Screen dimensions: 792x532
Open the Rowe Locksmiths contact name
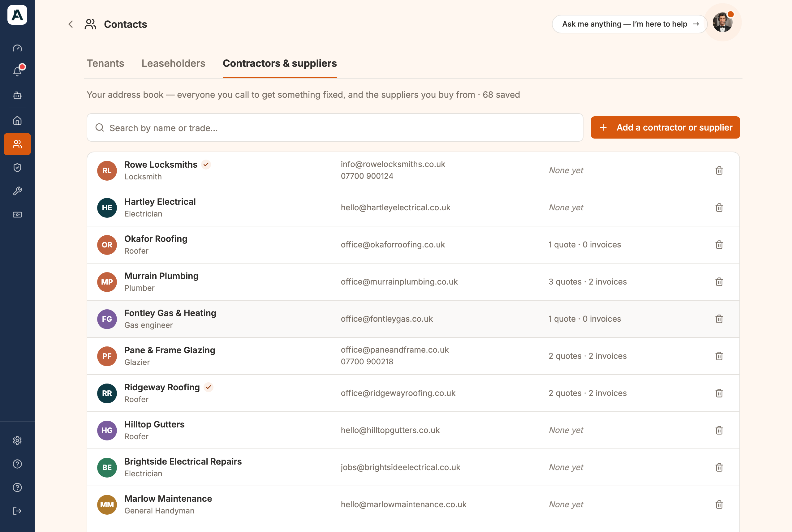coord(161,165)
